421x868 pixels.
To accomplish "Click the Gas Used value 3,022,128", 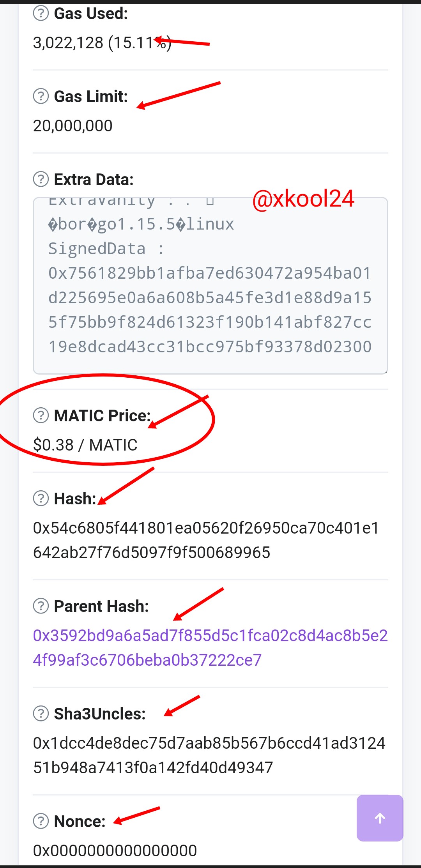I will click(68, 43).
